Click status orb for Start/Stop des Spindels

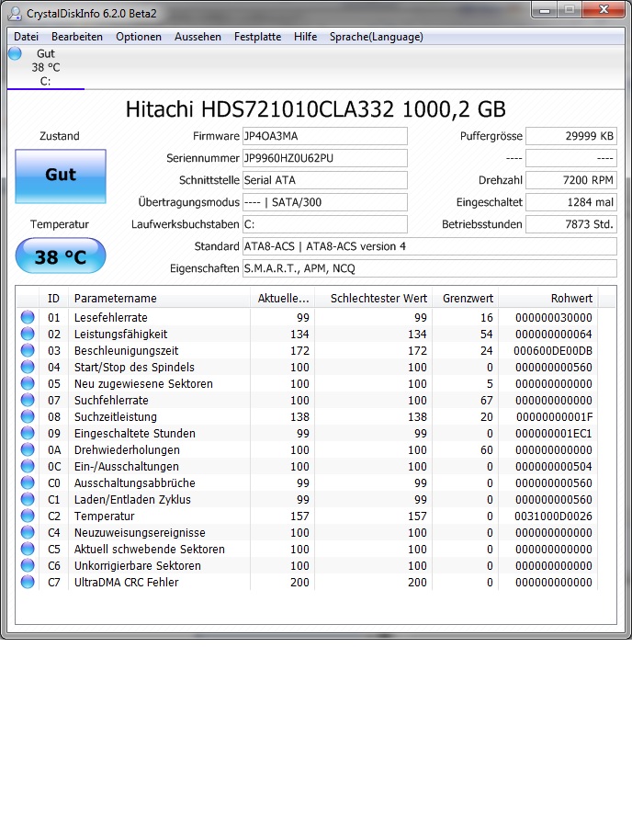(x=28, y=367)
